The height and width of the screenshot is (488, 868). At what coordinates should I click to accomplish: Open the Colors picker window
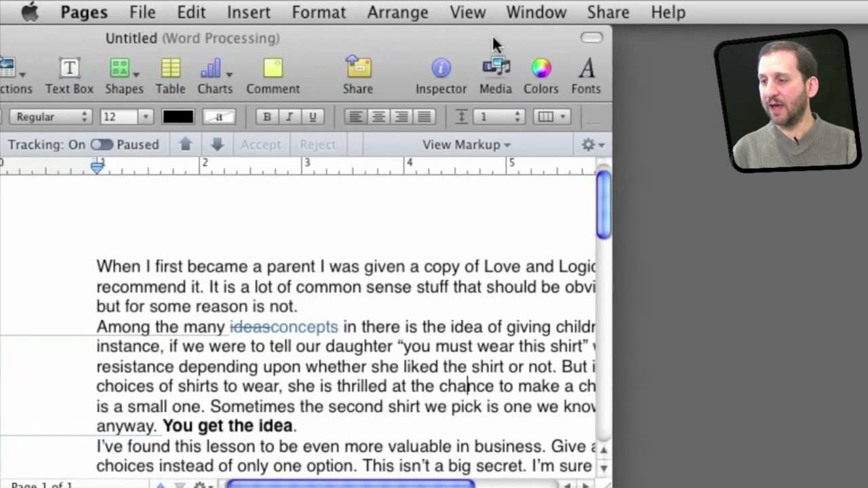(x=540, y=75)
